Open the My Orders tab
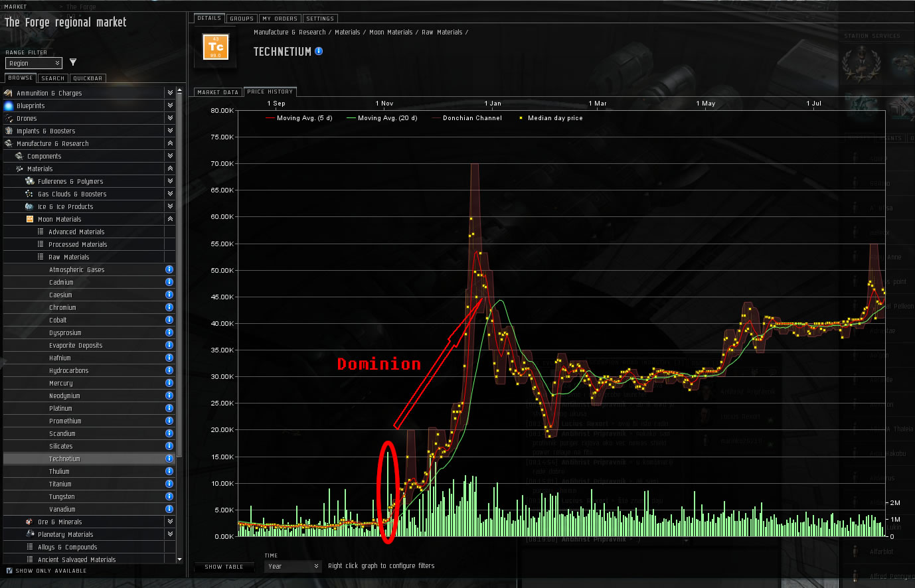This screenshot has width=915, height=588. pyautogui.click(x=280, y=19)
